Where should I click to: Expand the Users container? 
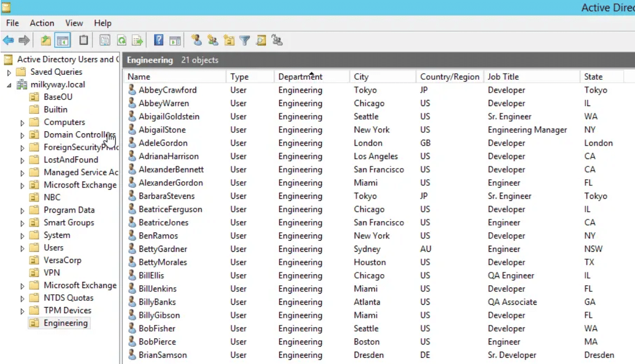(22, 248)
